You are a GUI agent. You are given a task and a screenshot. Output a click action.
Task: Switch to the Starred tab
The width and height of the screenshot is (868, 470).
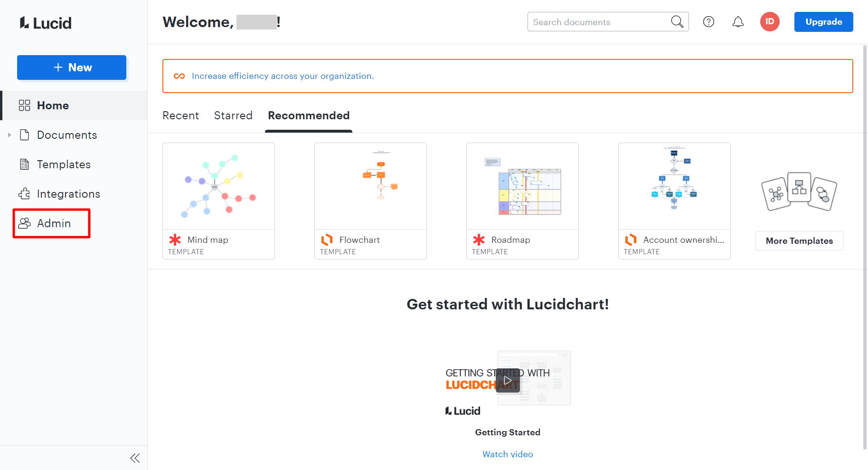[233, 115]
